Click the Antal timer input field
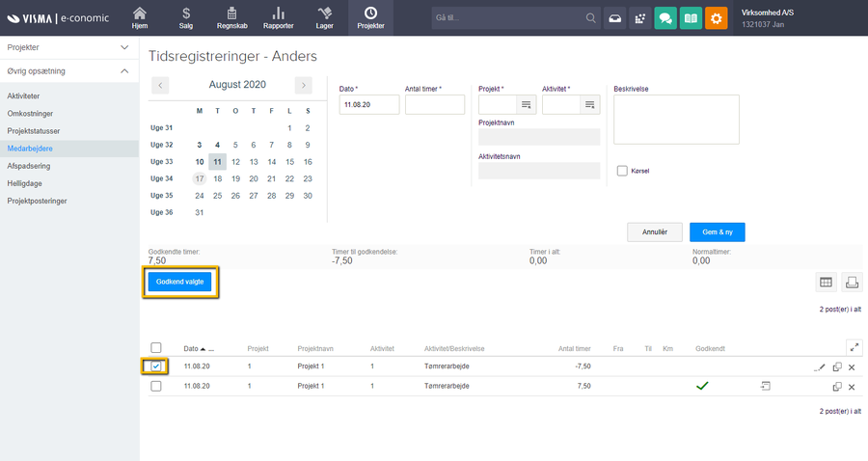Image resolution: width=868 pixels, height=461 pixels. point(434,104)
